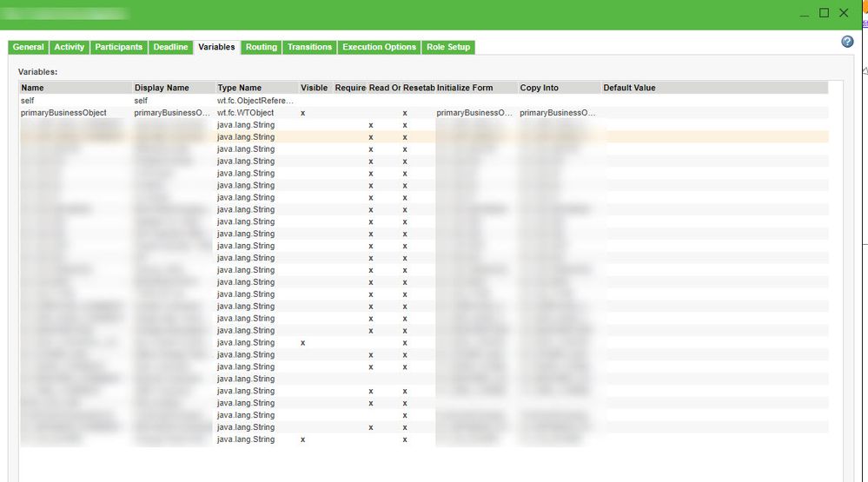868x482 pixels.
Task: Click the 'self' Display Name cell
Action: point(141,101)
